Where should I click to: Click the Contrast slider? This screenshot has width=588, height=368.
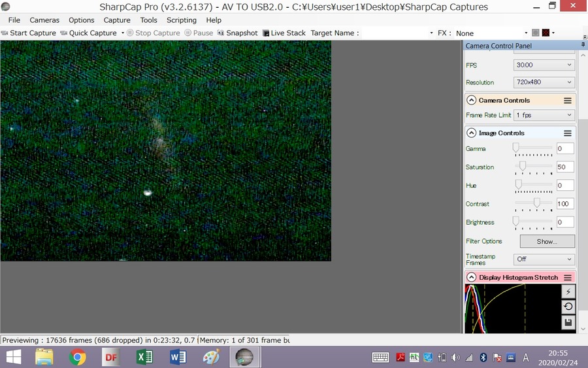click(533, 204)
